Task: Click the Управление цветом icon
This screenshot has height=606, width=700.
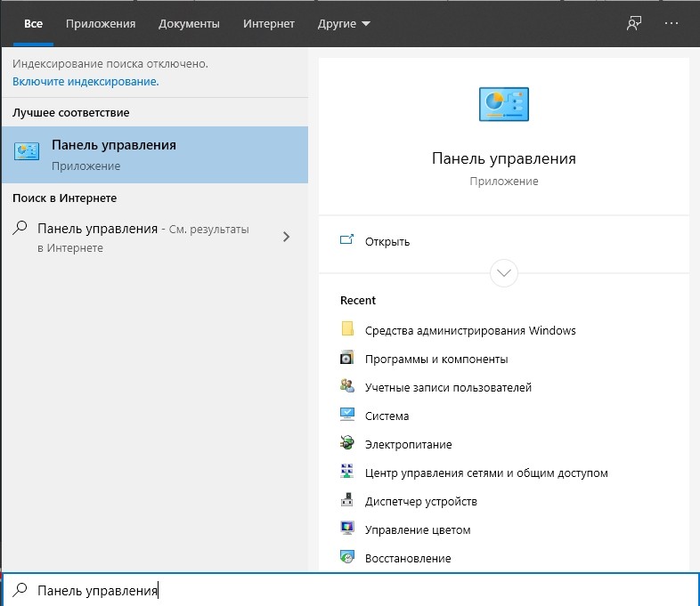Action: point(346,529)
